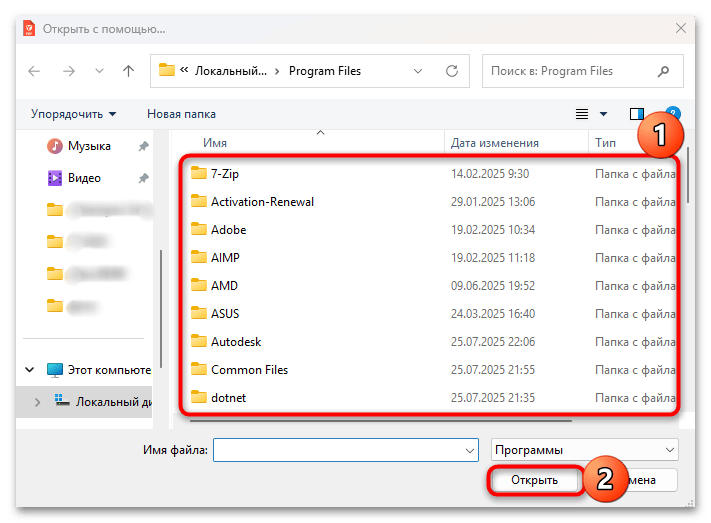The width and height of the screenshot is (711, 523).
Task: Select the Autodesk folder row
Action: point(236,341)
